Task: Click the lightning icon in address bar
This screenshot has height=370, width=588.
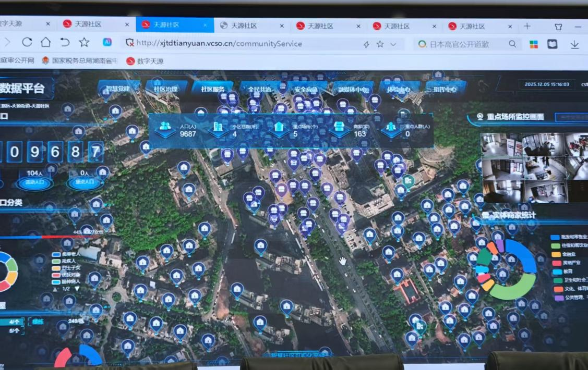Action: click(366, 44)
